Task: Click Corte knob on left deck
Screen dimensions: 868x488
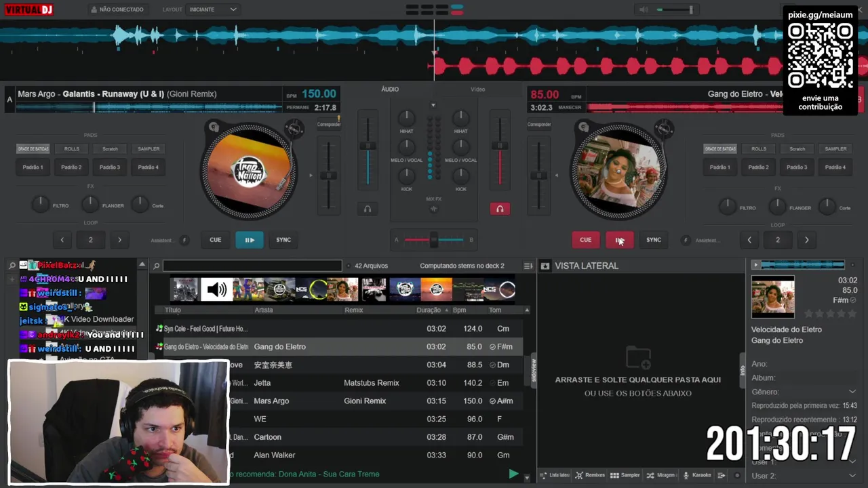Action: (140, 204)
